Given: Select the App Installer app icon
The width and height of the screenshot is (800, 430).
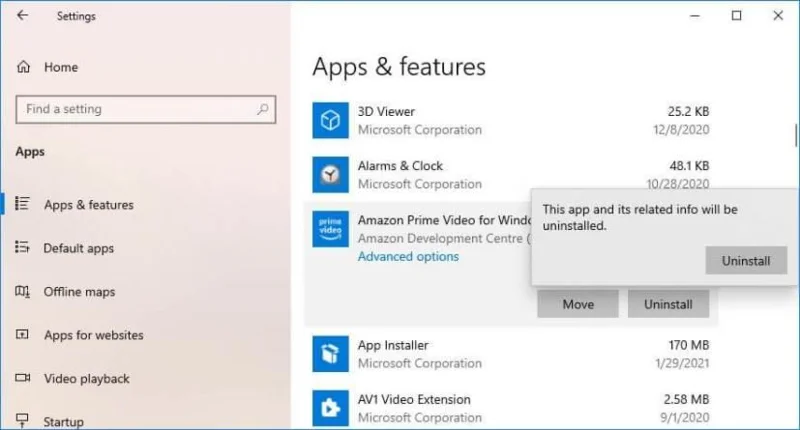Looking at the screenshot, I should tap(331, 353).
